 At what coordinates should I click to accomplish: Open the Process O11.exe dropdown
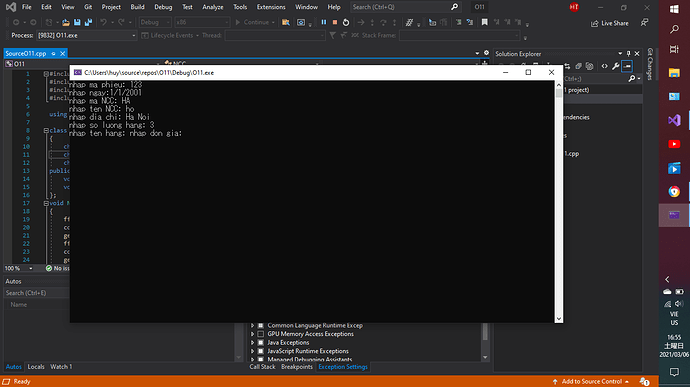(x=87, y=35)
